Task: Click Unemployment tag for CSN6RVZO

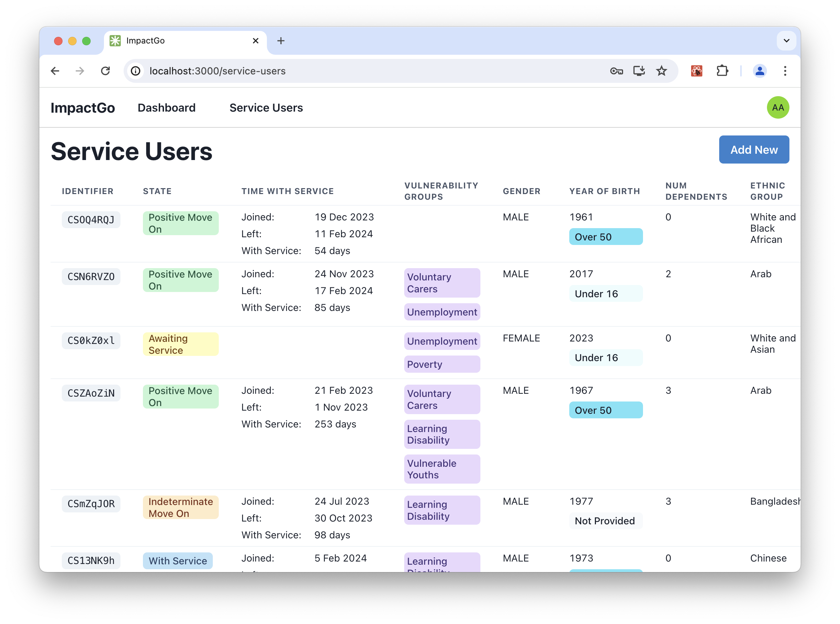Action: click(442, 312)
